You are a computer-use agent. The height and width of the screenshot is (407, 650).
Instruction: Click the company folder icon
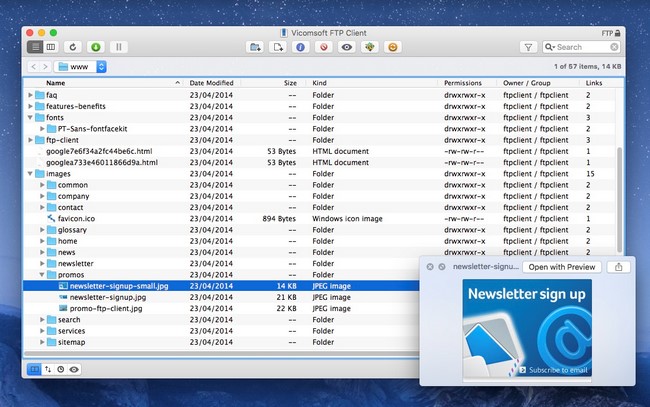click(x=51, y=196)
